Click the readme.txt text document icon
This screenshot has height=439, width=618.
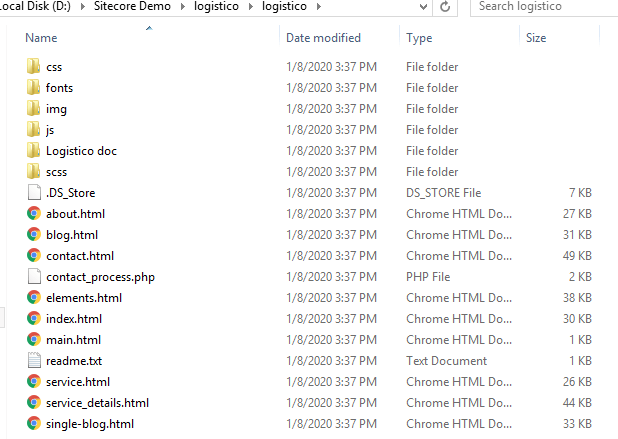point(34,361)
